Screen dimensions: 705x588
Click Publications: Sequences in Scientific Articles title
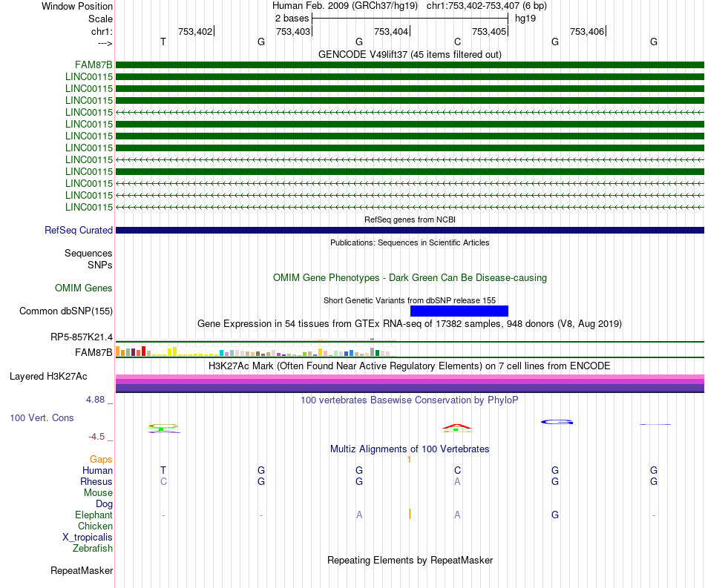(x=410, y=242)
